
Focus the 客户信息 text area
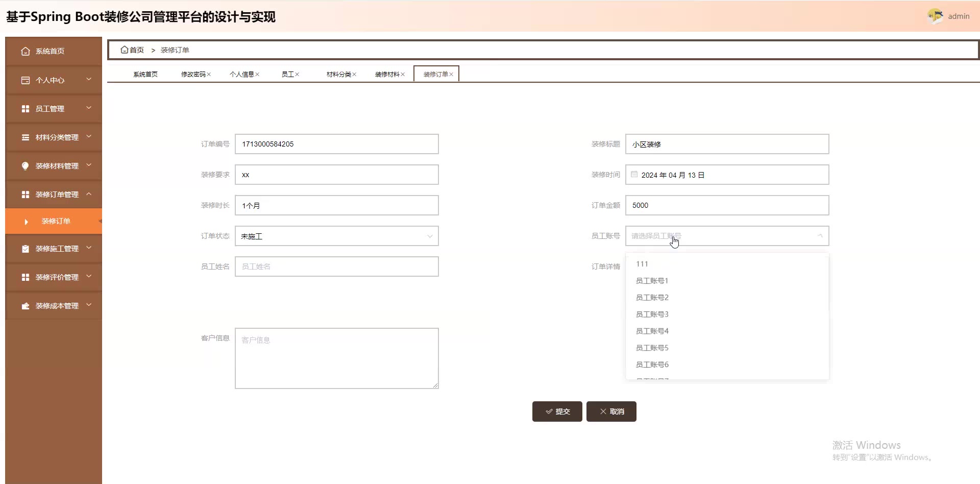coord(337,358)
